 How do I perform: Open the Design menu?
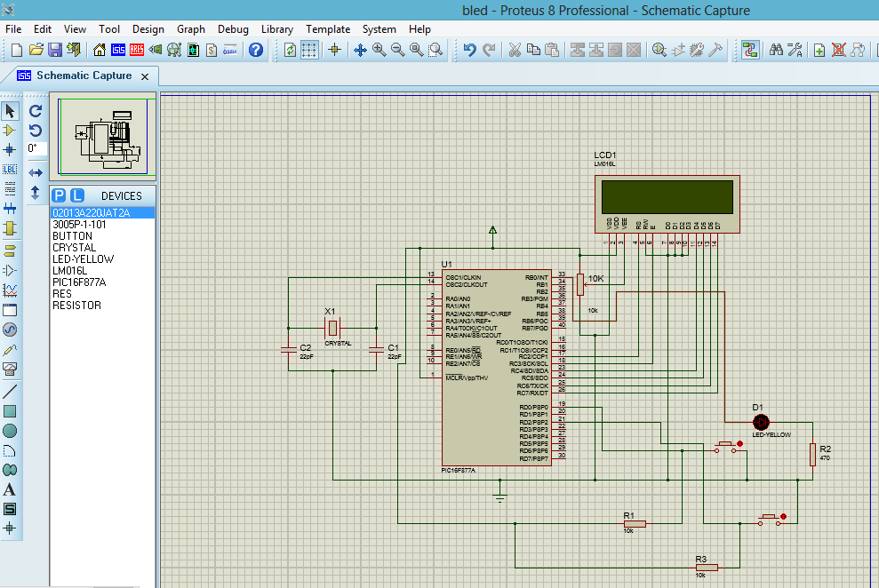pos(148,29)
